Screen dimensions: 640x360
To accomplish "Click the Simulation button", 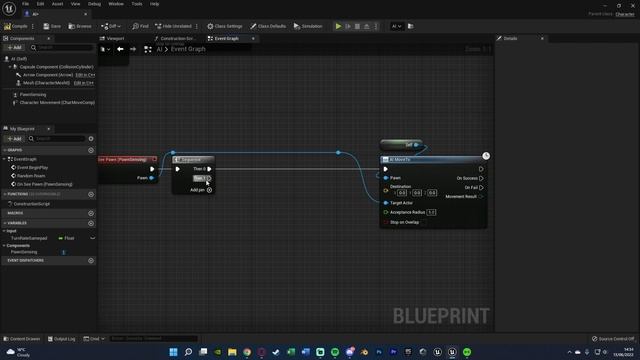I will point(308,26).
